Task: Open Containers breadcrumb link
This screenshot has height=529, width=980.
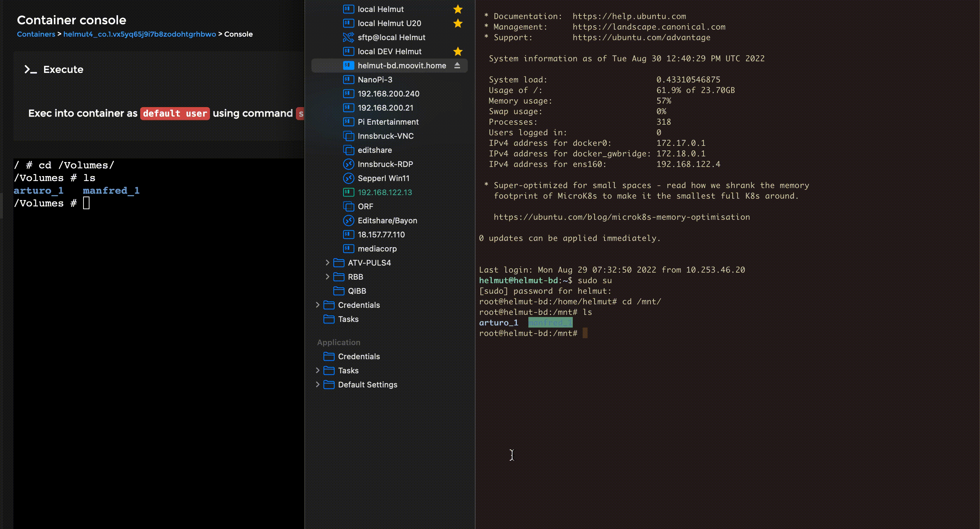Action: (36, 34)
